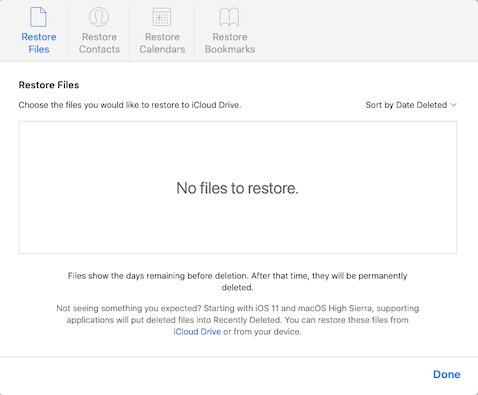Click the Restore Calendars calendar icon
The image size is (478, 395).
[x=162, y=17]
